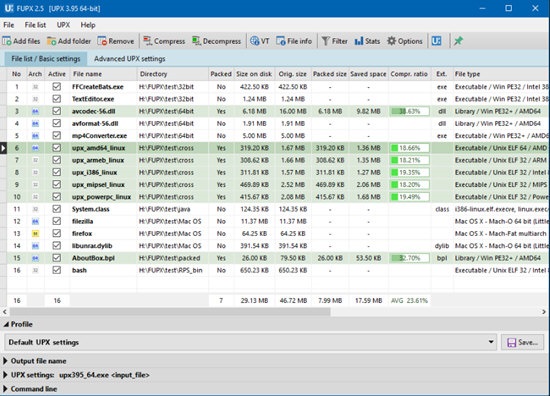Open the Help menu
Screen dimensions: 550x396
[x=88, y=25]
